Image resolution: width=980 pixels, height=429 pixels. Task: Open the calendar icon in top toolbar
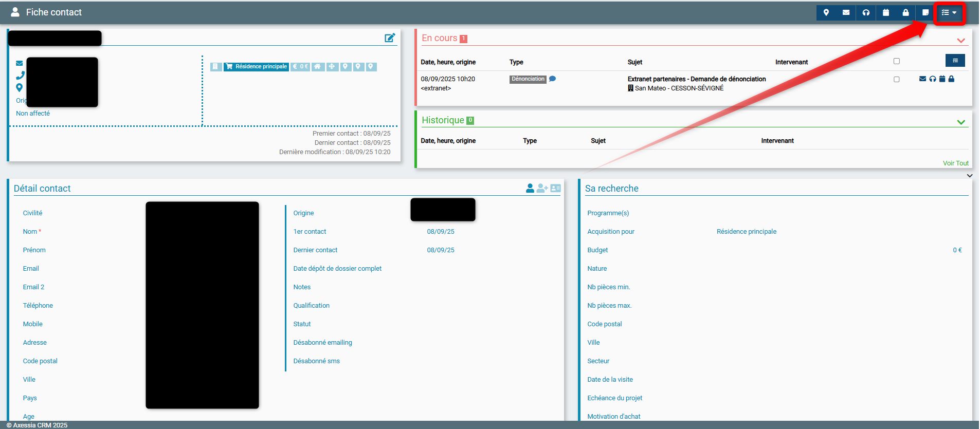click(886, 13)
